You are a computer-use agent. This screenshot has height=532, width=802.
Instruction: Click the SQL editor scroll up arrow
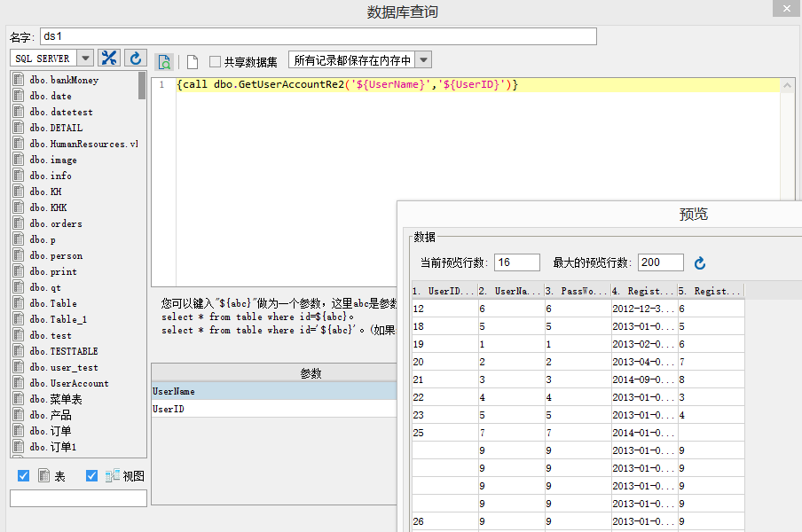pyautogui.click(x=787, y=85)
